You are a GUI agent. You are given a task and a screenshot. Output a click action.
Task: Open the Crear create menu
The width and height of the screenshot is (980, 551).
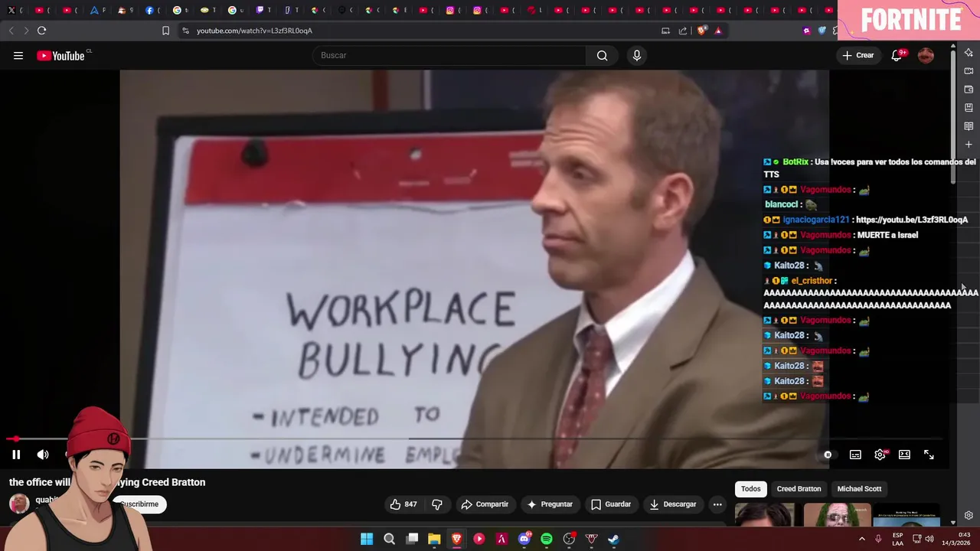pos(857,55)
